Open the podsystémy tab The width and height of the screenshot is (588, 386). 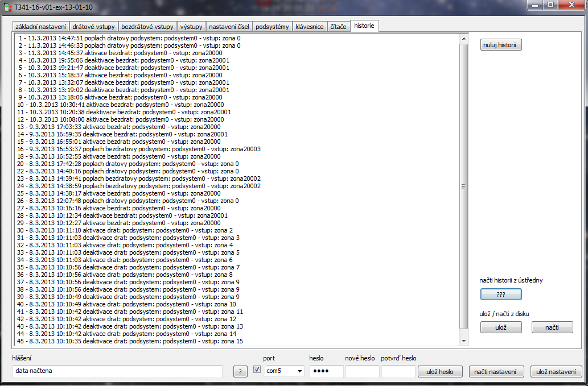click(x=272, y=27)
